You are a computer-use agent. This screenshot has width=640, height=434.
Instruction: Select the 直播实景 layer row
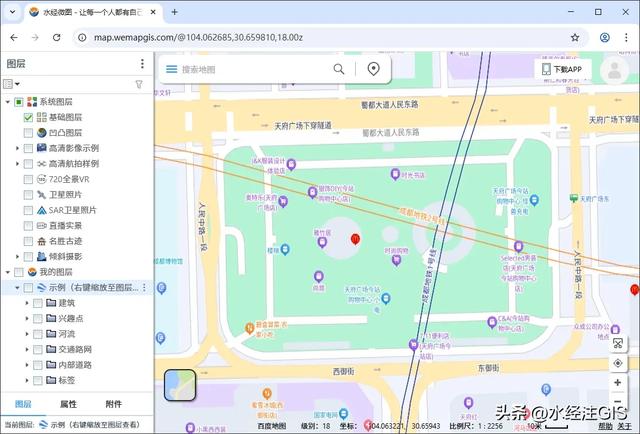tap(78, 226)
